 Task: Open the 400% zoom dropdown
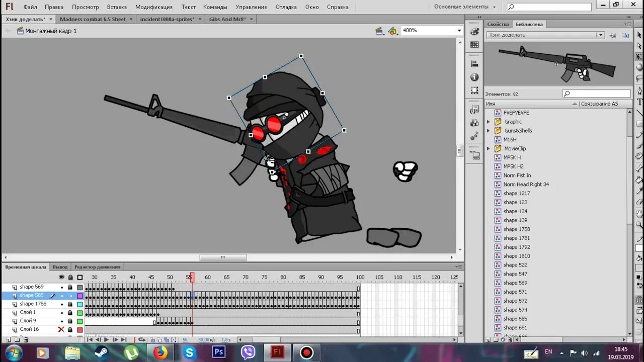tap(459, 31)
